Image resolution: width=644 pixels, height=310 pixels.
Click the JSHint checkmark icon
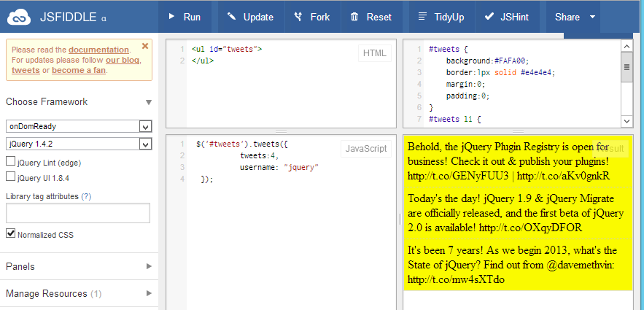[x=489, y=17]
